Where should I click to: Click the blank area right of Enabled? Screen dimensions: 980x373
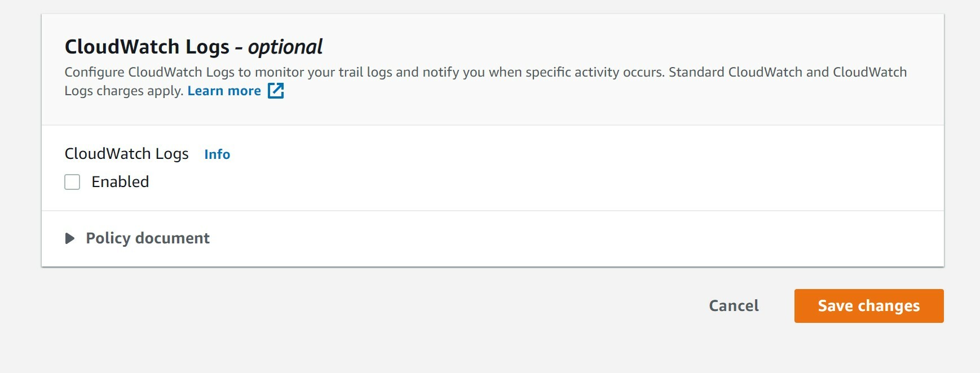coord(507,182)
